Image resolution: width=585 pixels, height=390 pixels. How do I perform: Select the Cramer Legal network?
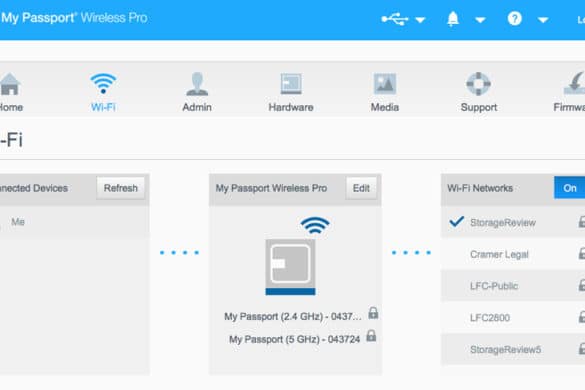tap(513, 254)
